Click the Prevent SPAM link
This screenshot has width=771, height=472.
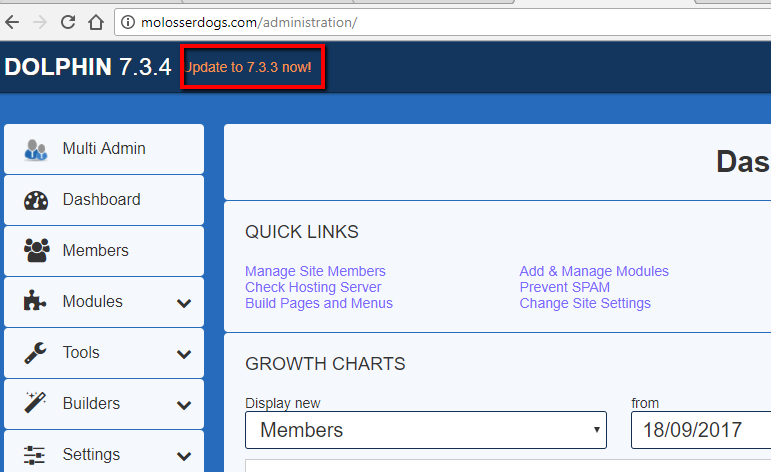[x=564, y=287]
